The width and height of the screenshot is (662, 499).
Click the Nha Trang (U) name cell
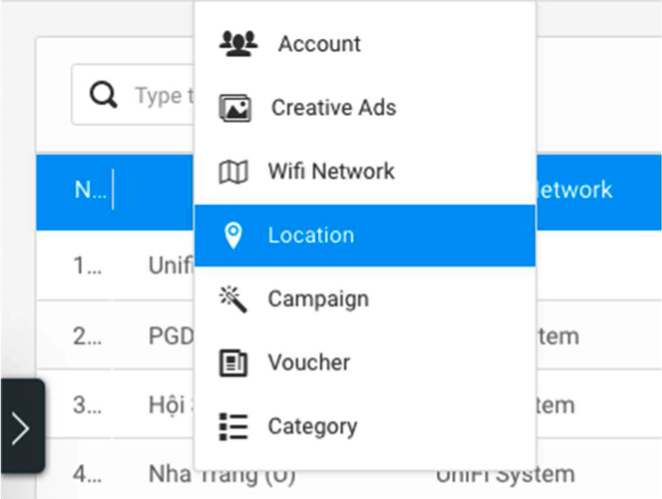(x=222, y=475)
